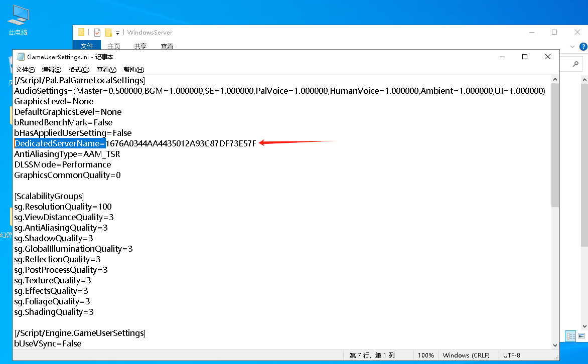Open the 文件(F) menu in Notepad
588x364 pixels.
[x=25, y=70]
